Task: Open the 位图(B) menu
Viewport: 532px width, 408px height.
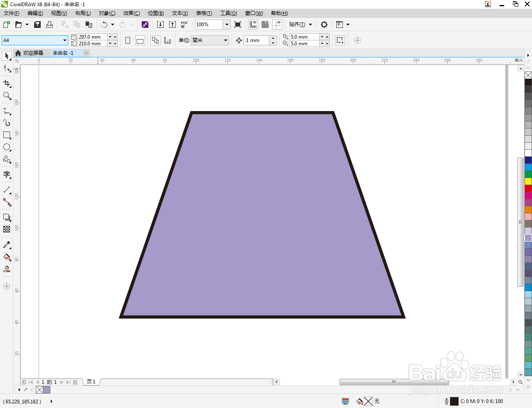Action: [x=156, y=13]
